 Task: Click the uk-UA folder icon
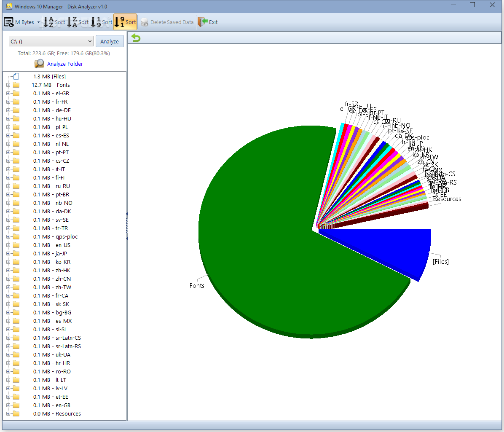[x=16, y=354]
